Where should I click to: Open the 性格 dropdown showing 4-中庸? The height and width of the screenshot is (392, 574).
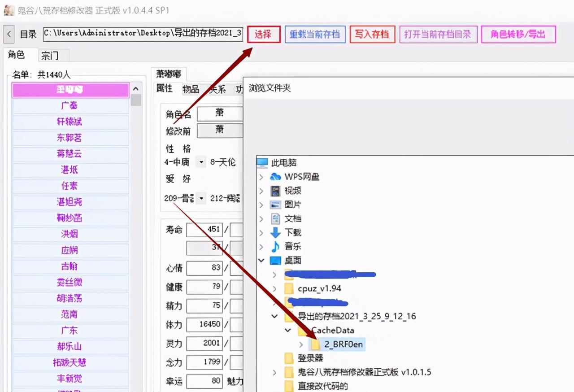[201, 162]
